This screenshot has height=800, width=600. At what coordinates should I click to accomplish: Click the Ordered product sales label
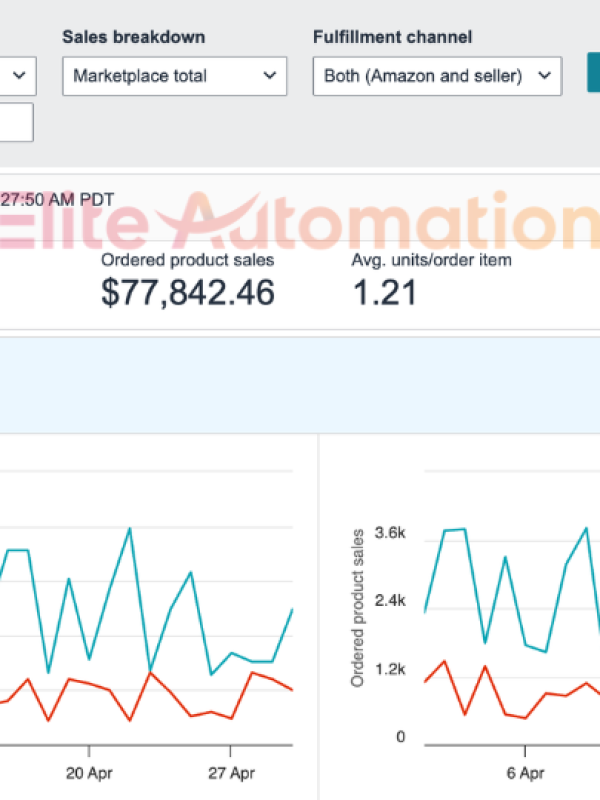point(187,260)
